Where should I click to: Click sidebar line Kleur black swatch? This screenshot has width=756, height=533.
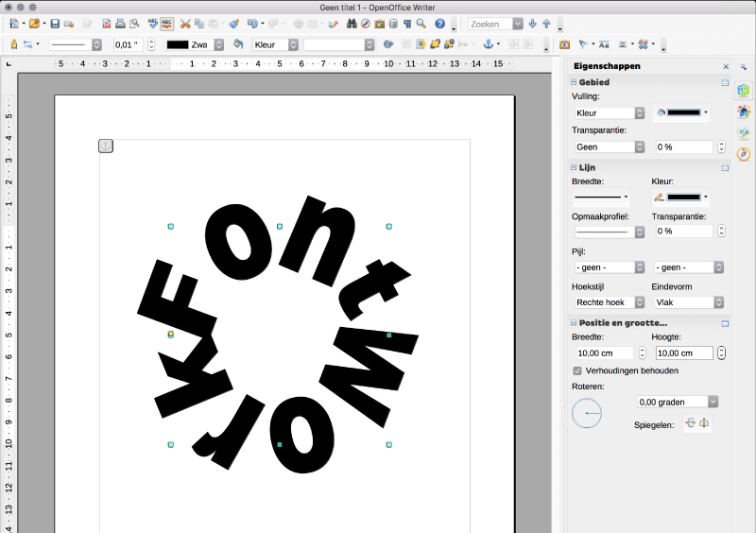pos(683,197)
